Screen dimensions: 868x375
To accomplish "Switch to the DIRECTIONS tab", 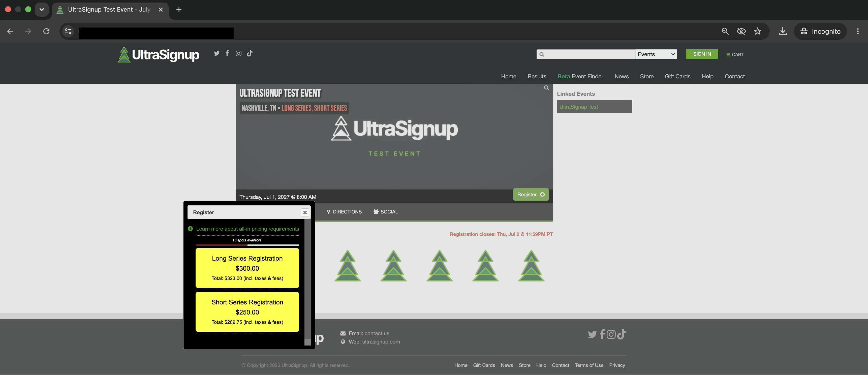I will [344, 212].
